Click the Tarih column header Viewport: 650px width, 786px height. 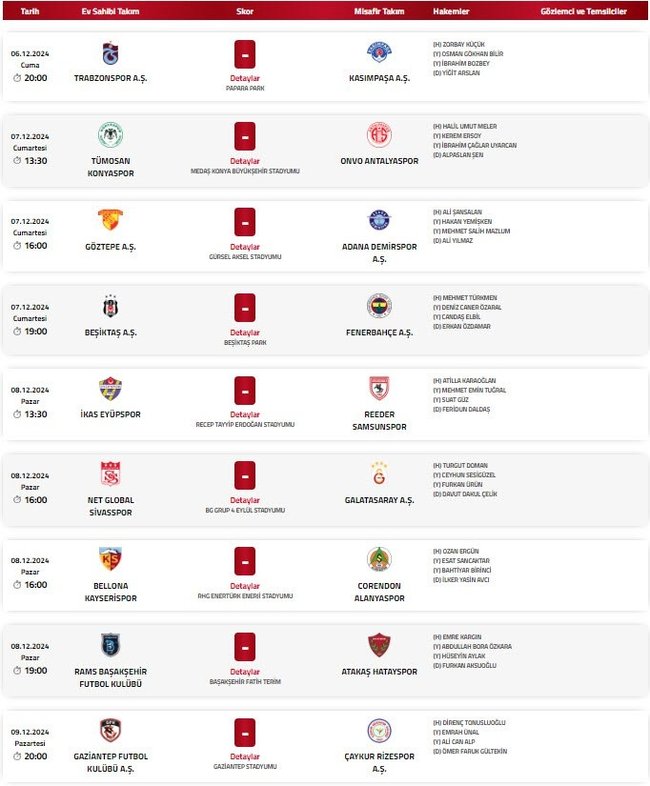pos(30,11)
